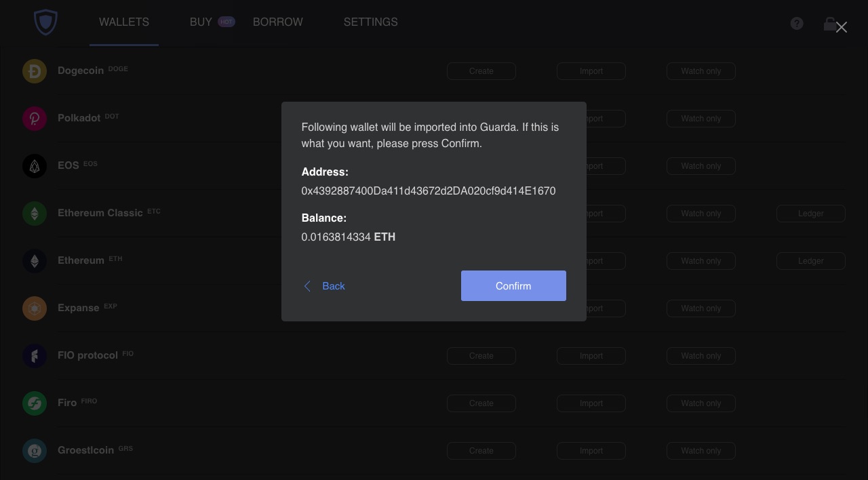
Task: Open the BORROW tab
Action: click(278, 22)
